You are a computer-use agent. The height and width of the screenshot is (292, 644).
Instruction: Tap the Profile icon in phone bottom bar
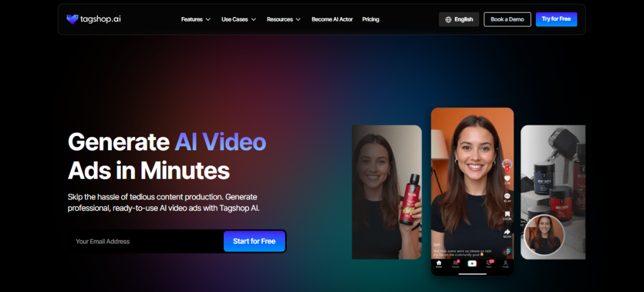(x=506, y=264)
